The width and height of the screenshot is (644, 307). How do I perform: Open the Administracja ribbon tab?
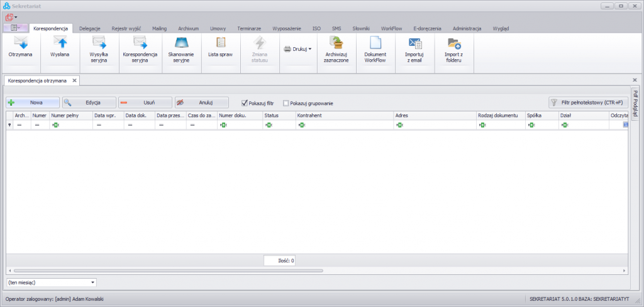467,28
